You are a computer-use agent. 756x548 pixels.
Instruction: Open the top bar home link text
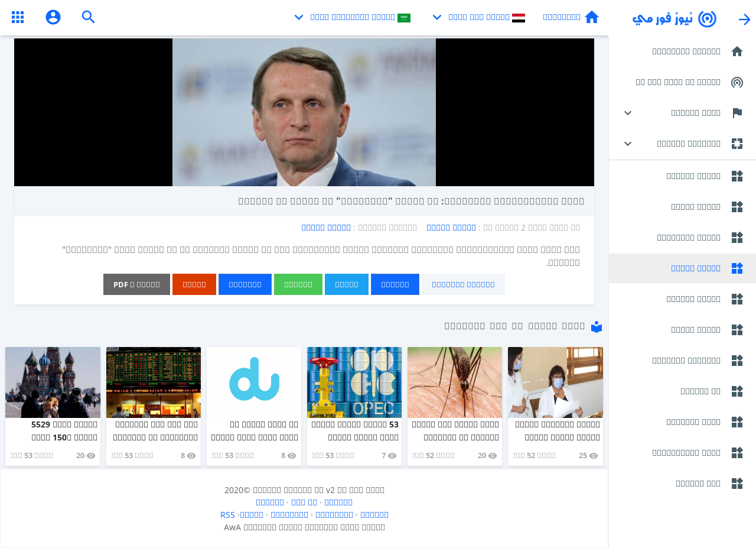[x=562, y=17]
